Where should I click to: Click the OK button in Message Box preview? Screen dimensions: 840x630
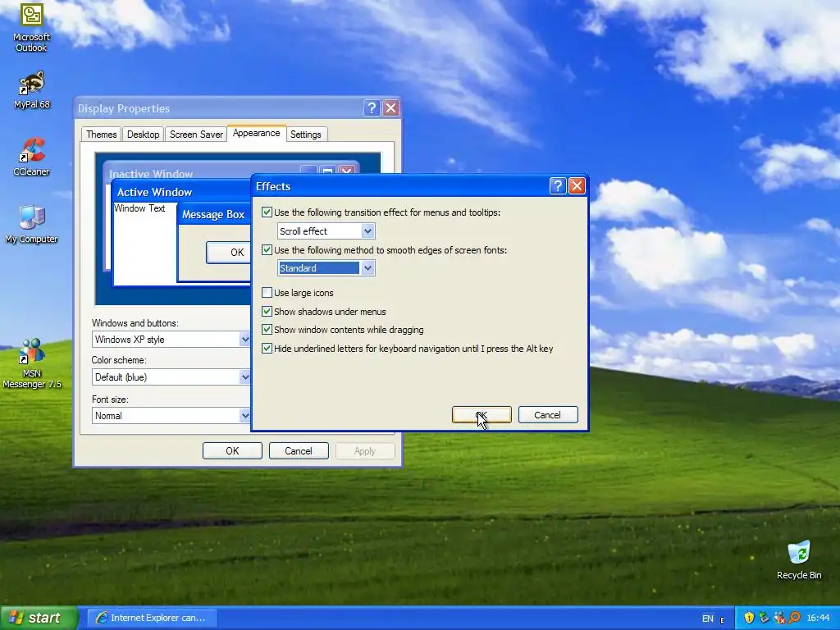[x=229, y=253]
